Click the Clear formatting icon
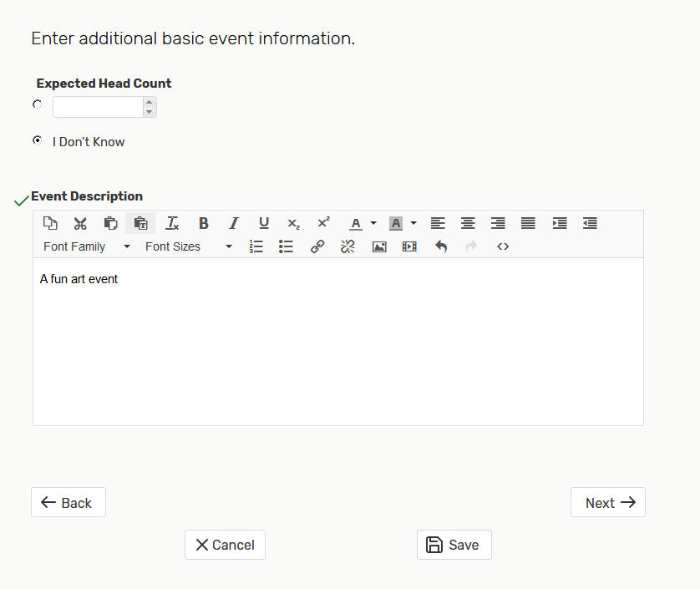The image size is (700, 589). pyautogui.click(x=172, y=223)
